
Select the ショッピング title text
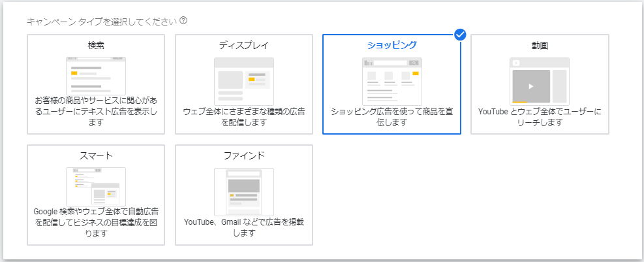coord(391,45)
